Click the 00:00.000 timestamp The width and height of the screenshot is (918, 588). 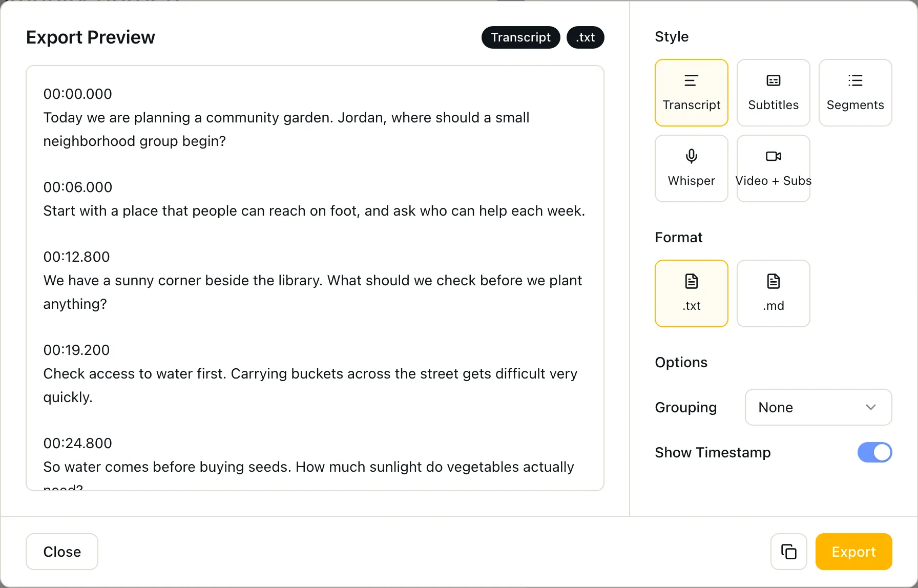(77, 94)
